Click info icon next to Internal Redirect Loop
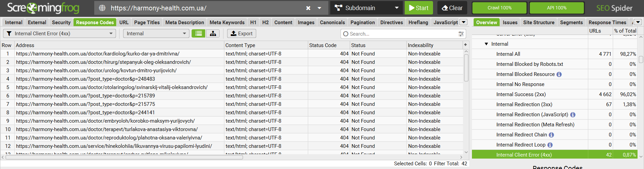The width and height of the screenshot is (644, 169). pos(550,145)
